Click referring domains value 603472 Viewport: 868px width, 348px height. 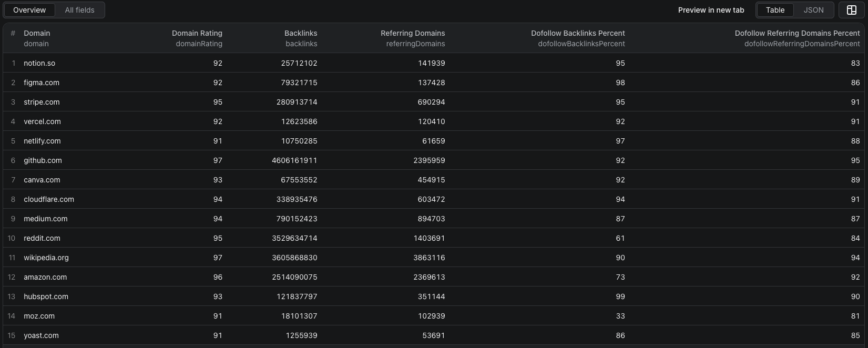pos(432,199)
